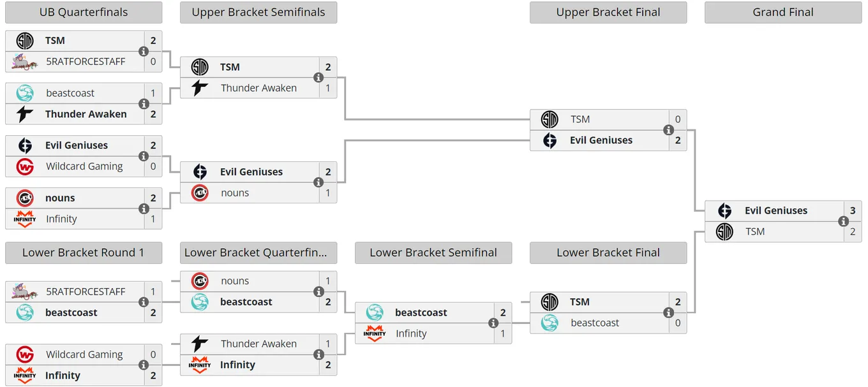Viewport: 868px width, 387px height.
Task: Open beastcoast team link in Lower Bracket Semifinal
Action: pos(421,312)
